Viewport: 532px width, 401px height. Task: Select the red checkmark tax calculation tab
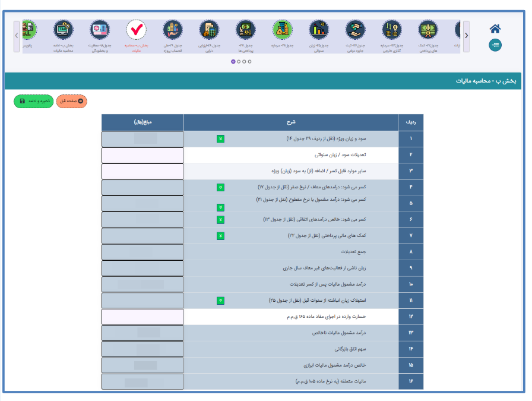tap(136, 30)
